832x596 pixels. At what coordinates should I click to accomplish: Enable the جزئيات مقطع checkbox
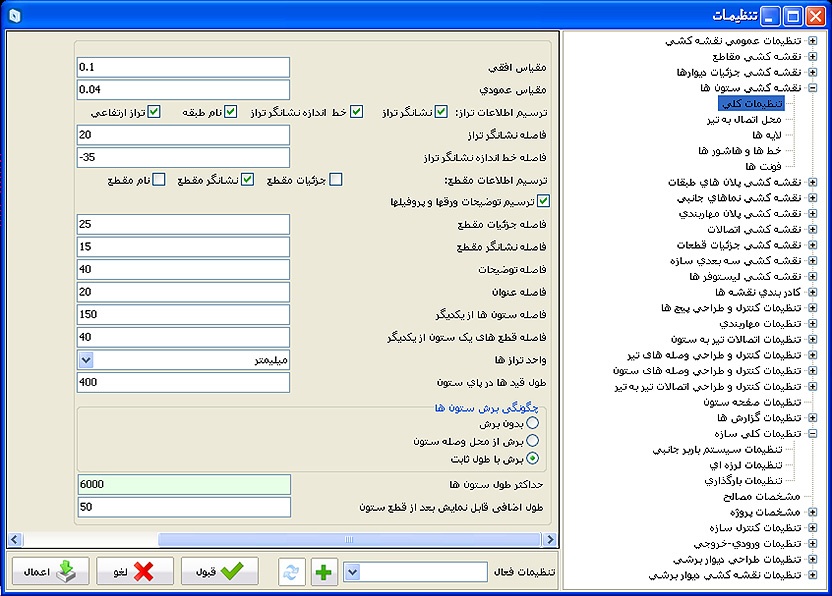click(336, 180)
